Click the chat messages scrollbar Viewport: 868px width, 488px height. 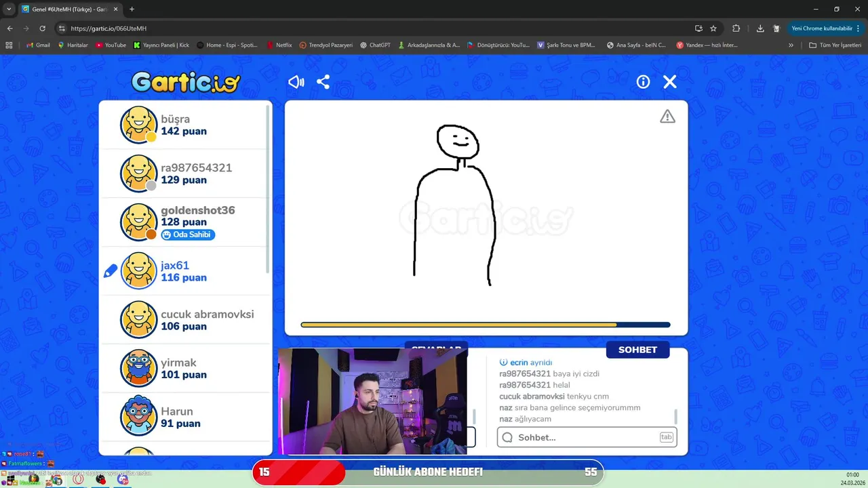click(675, 416)
